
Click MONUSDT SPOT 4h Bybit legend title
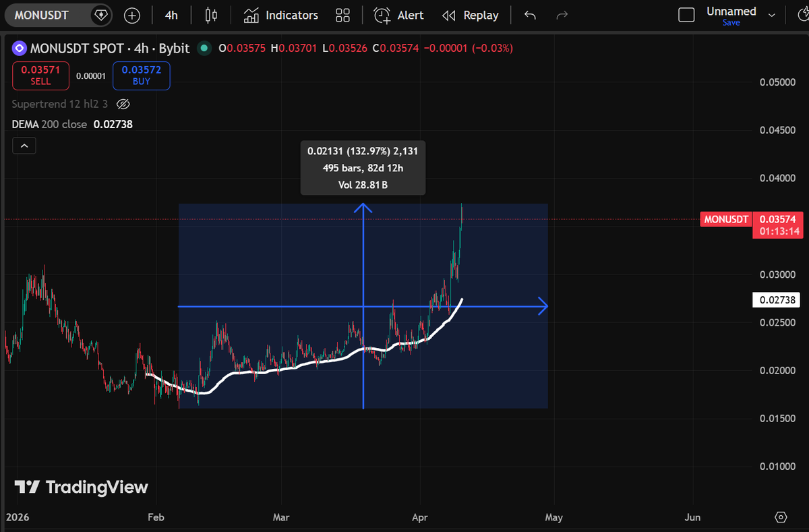tap(110, 49)
